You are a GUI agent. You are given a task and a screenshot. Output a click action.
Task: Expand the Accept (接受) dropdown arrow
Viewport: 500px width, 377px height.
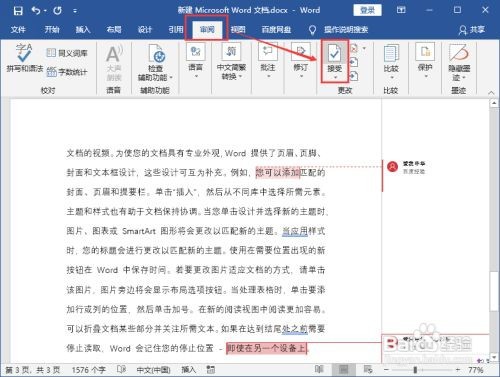[335, 77]
